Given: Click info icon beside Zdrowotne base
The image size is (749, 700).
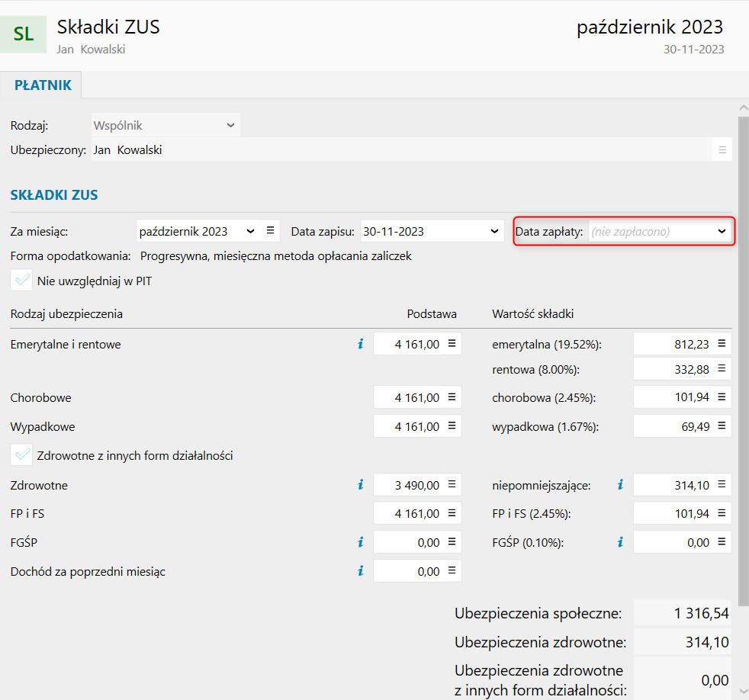Looking at the screenshot, I should click(x=361, y=484).
